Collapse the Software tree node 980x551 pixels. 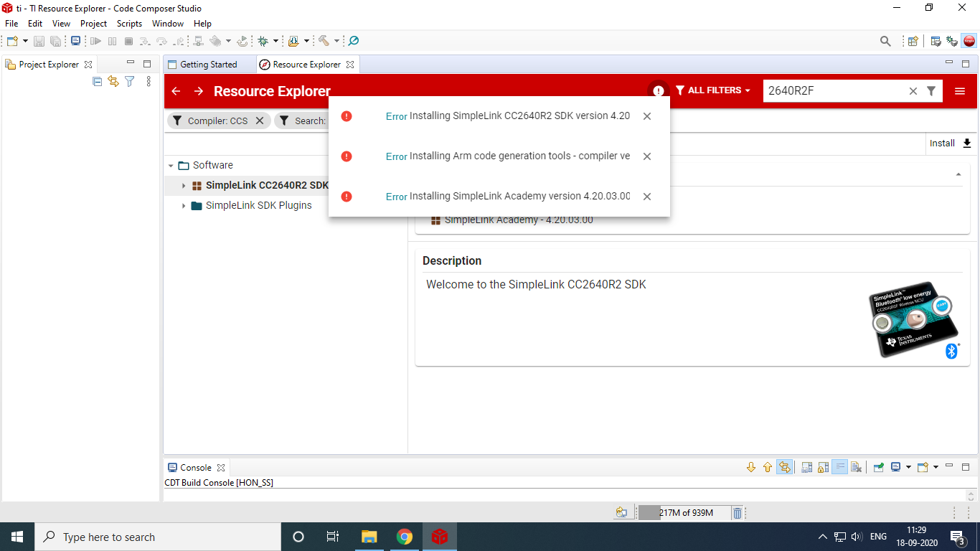pyautogui.click(x=171, y=166)
